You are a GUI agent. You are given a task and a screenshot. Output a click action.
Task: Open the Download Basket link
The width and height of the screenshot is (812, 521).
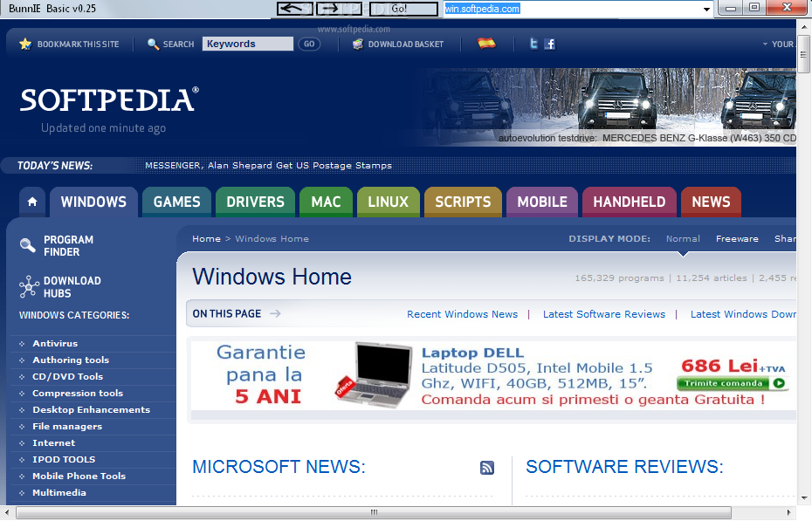[x=406, y=45]
